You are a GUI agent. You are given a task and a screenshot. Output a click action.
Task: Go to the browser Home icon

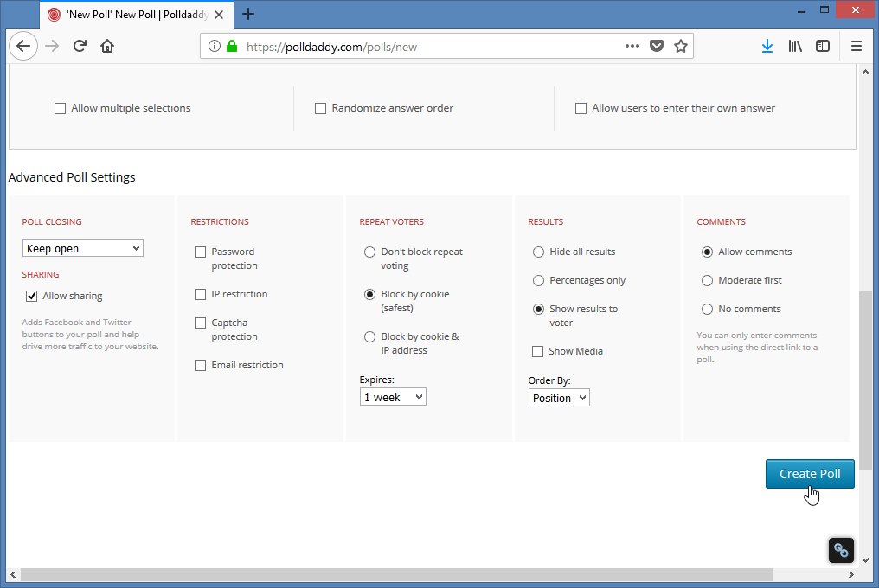(x=107, y=47)
